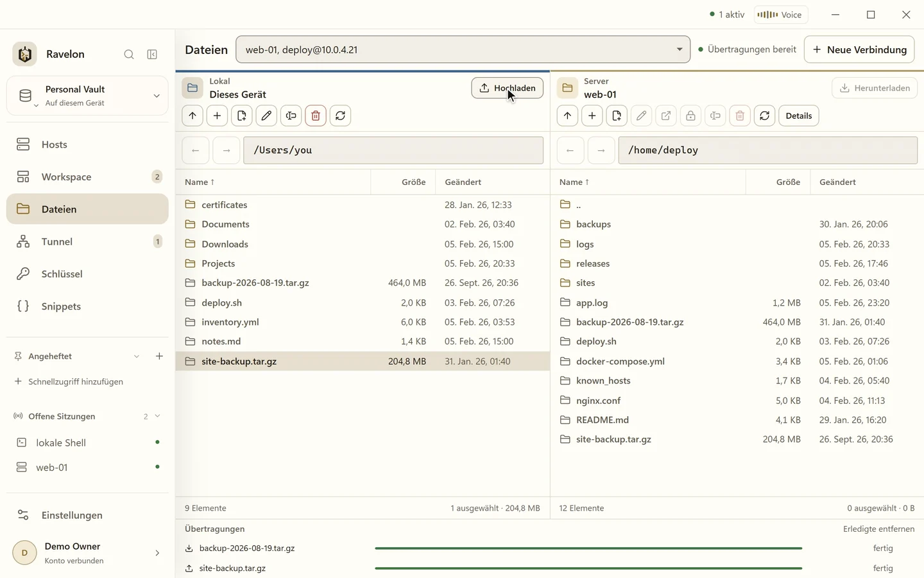Create new folder in local pane
The width and height of the screenshot is (924, 578).
[x=217, y=116]
